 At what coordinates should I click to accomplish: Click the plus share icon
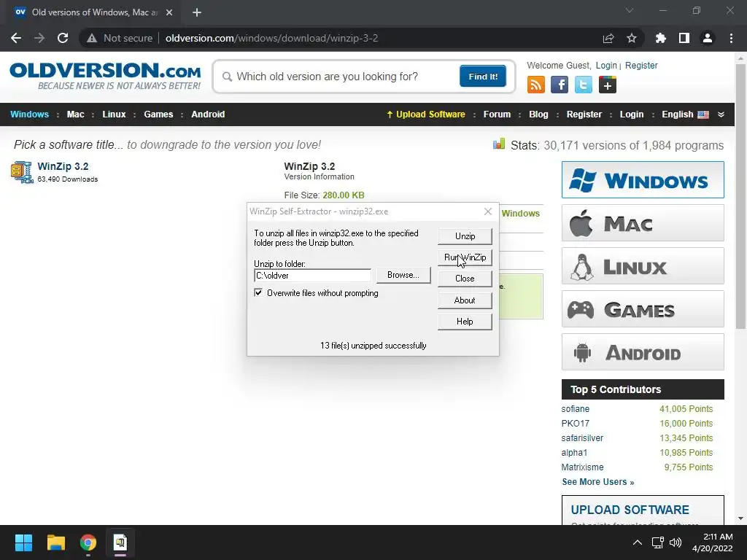[x=608, y=85]
